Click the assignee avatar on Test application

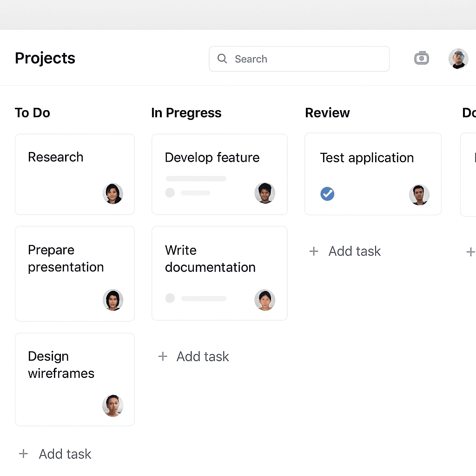click(419, 195)
